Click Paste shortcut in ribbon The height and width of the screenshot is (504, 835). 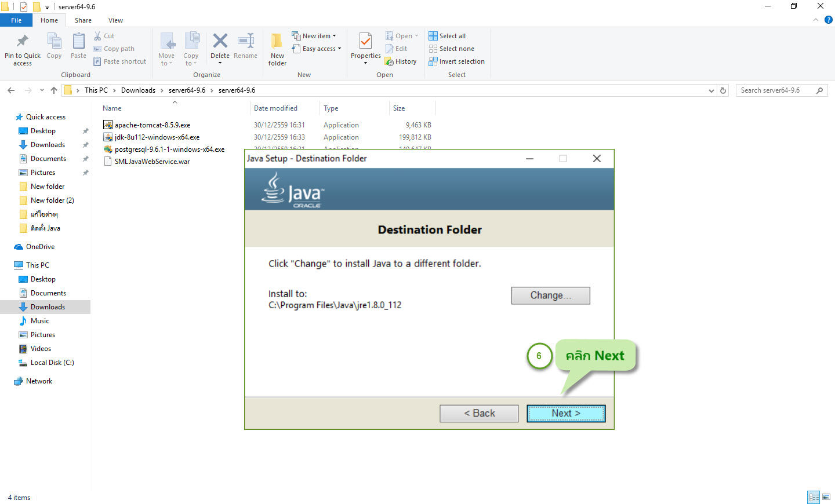[120, 61]
